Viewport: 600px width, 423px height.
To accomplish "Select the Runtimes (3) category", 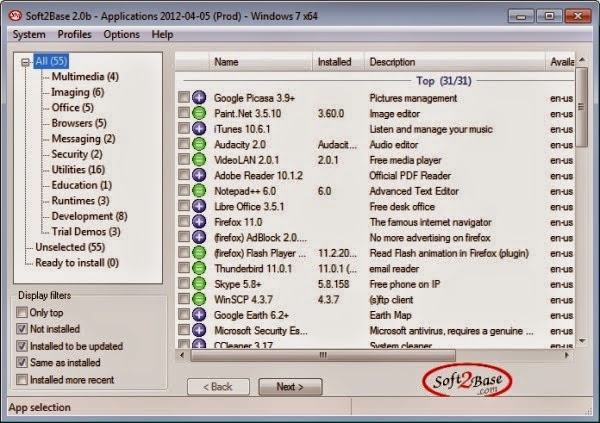I will [x=80, y=201].
